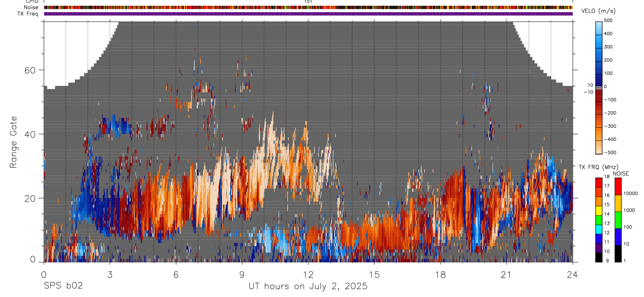Image resolution: width=644 pixels, height=297 pixels.
Task: Click the 200 label on velocity colorbar
Action: click(609, 60)
